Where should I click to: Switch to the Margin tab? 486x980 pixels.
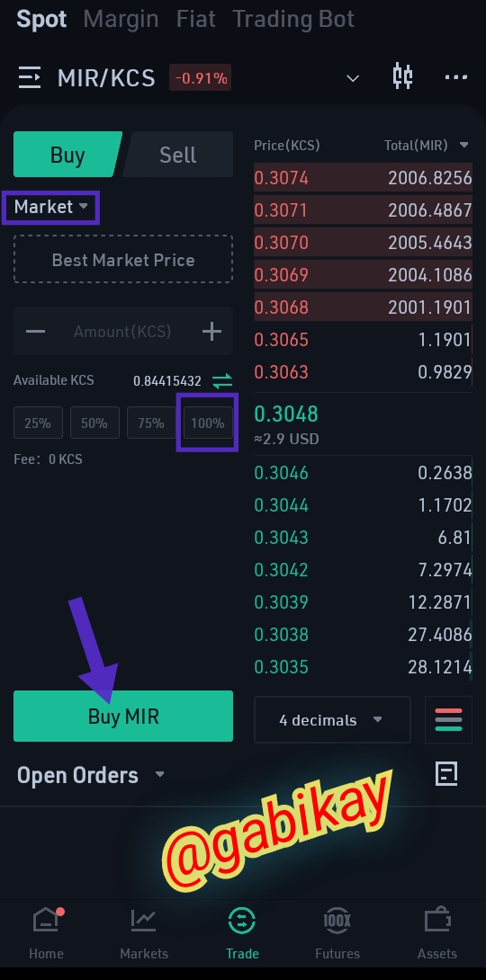pos(121,19)
